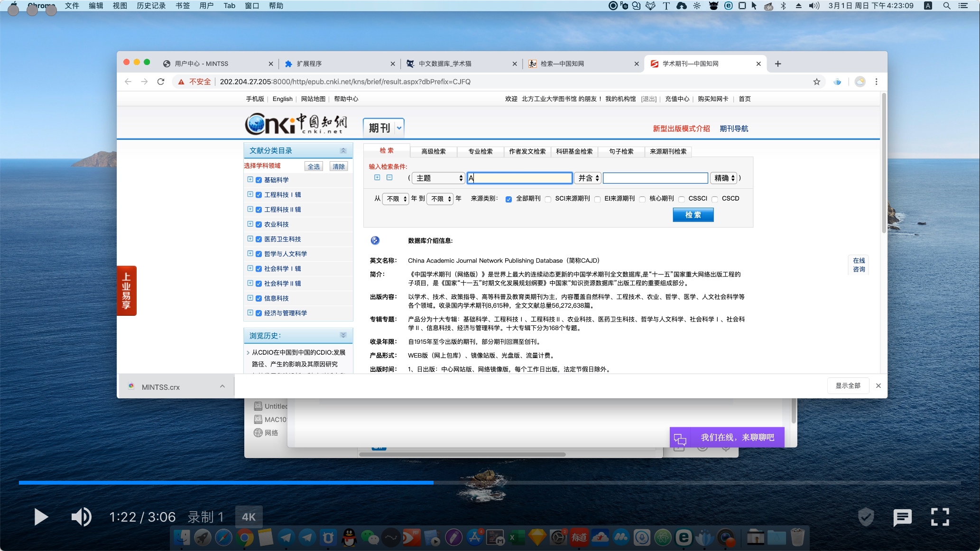Open the 期刊导航 link
Image resolution: width=980 pixels, height=551 pixels.
734,129
